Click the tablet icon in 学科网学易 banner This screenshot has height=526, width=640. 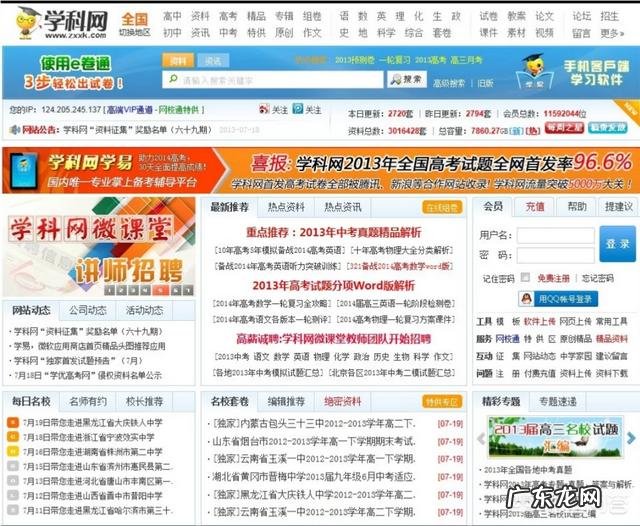tap(24, 170)
